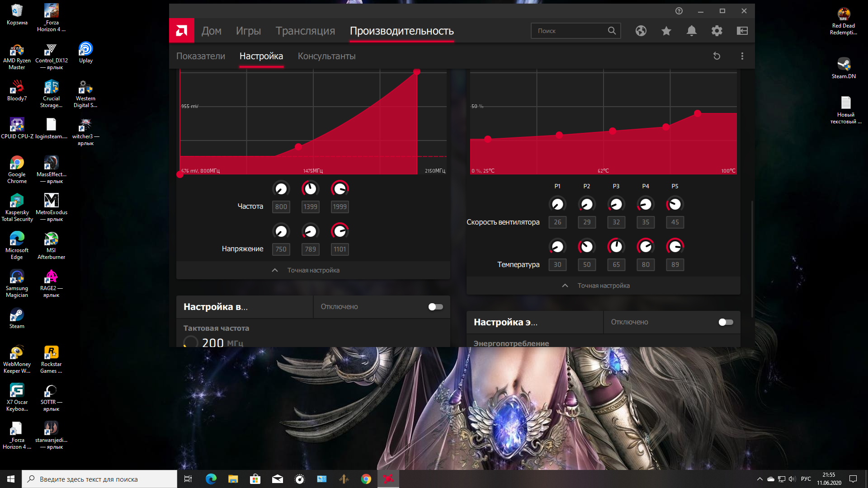Open notifications bell icon
The height and width of the screenshot is (488, 868).
click(691, 31)
